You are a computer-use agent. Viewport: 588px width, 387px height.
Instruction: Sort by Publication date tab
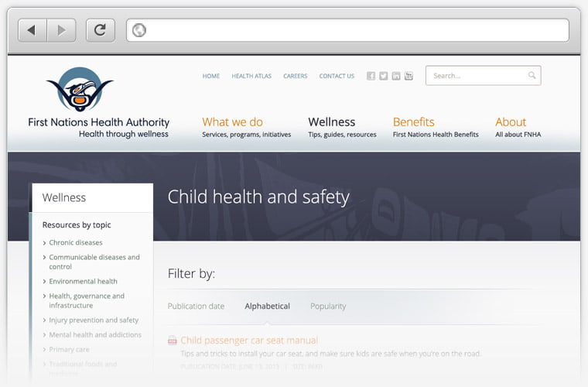click(x=196, y=306)
